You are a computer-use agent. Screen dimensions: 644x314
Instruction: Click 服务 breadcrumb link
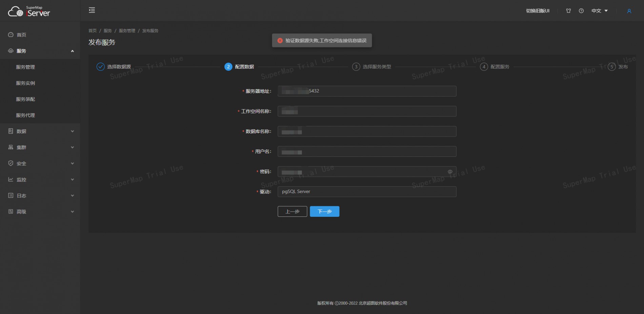[108, 31]
